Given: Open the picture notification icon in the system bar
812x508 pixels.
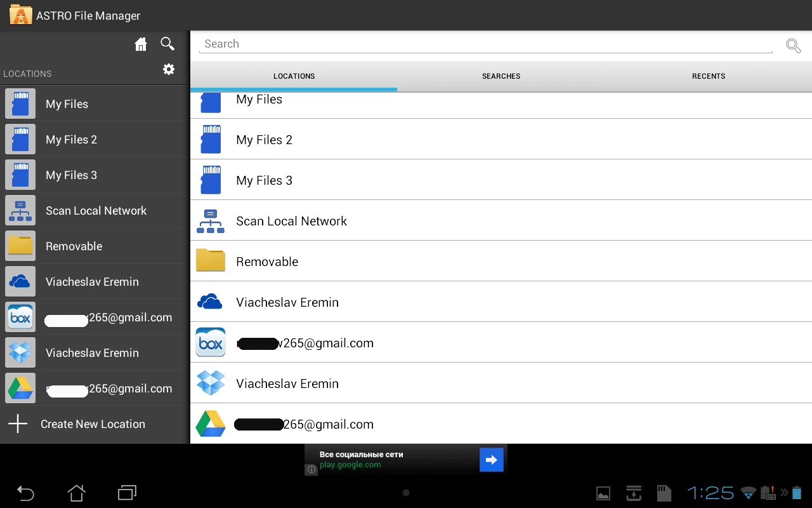Looking at the screenshot, I should click(x=603, y=493).
